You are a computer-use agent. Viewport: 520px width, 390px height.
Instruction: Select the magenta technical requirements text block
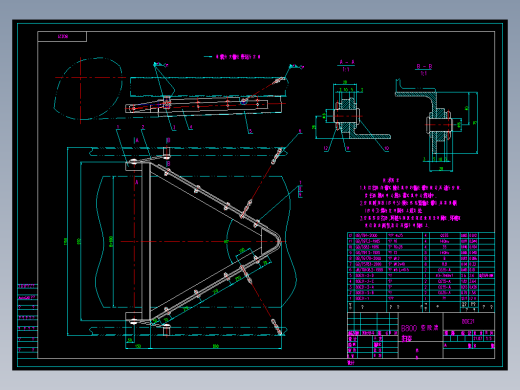[410, 203]
